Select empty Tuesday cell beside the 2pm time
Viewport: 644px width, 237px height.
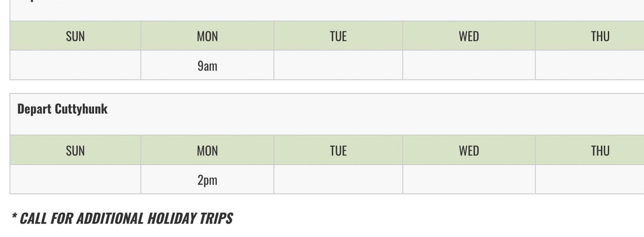(x=338, y=179)
